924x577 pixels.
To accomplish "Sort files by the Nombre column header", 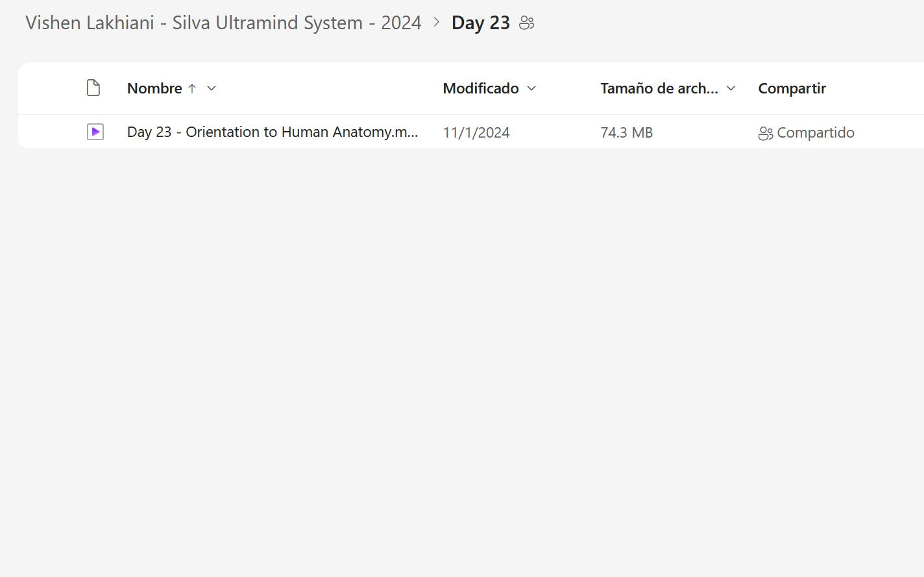I will 154,89.
